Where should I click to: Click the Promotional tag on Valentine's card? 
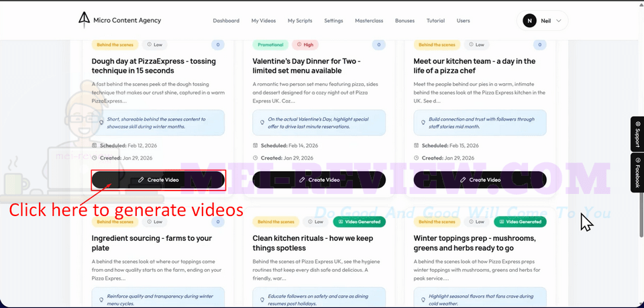[270, 45]
